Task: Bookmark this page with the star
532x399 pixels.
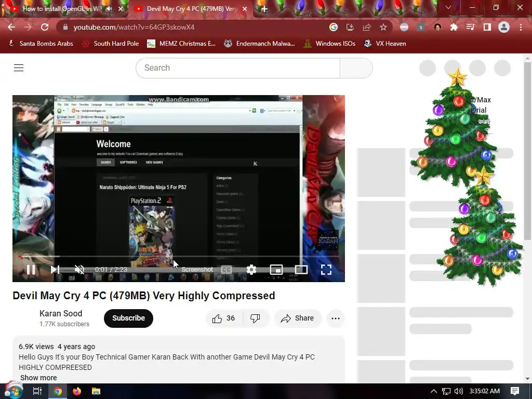Action: (x=383, y=27)
